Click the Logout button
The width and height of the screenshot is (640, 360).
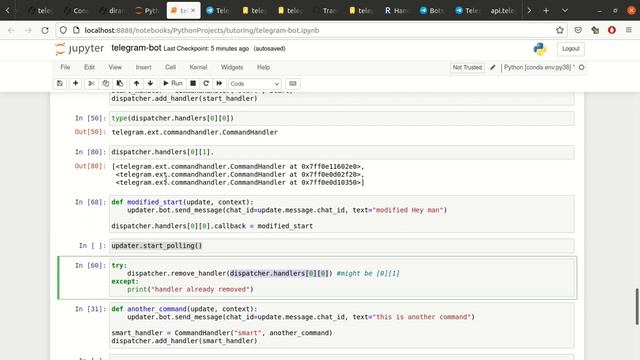571,49
